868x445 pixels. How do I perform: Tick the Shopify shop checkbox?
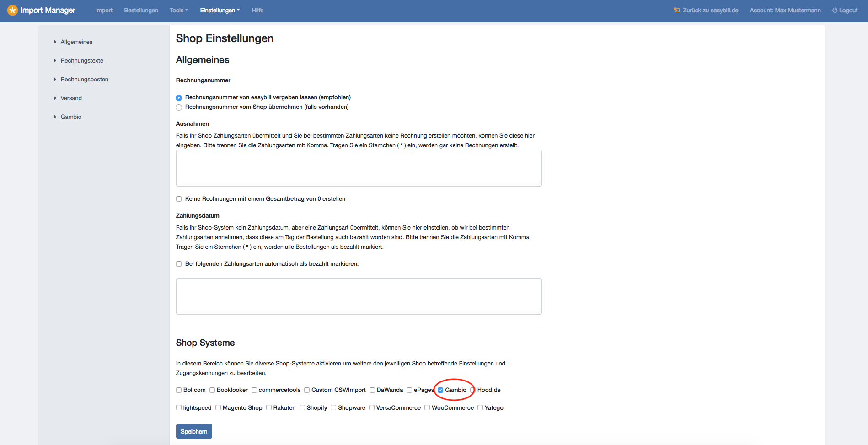point(302,407)
